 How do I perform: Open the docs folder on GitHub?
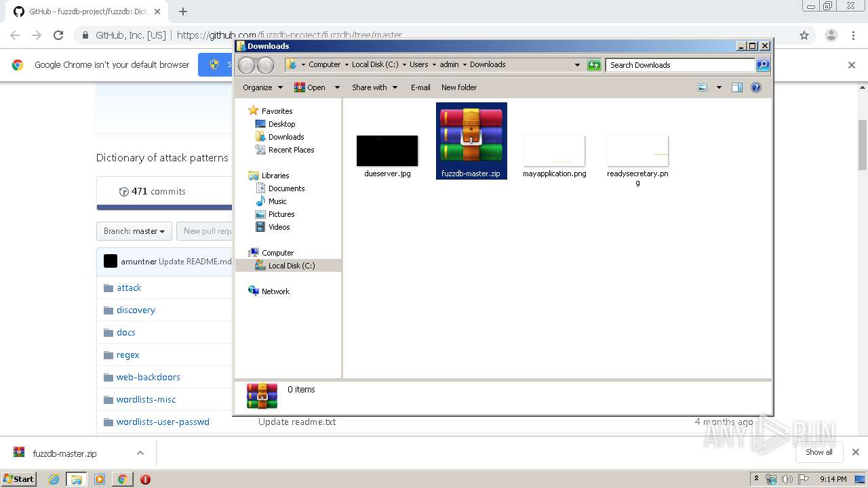(126, 332)
